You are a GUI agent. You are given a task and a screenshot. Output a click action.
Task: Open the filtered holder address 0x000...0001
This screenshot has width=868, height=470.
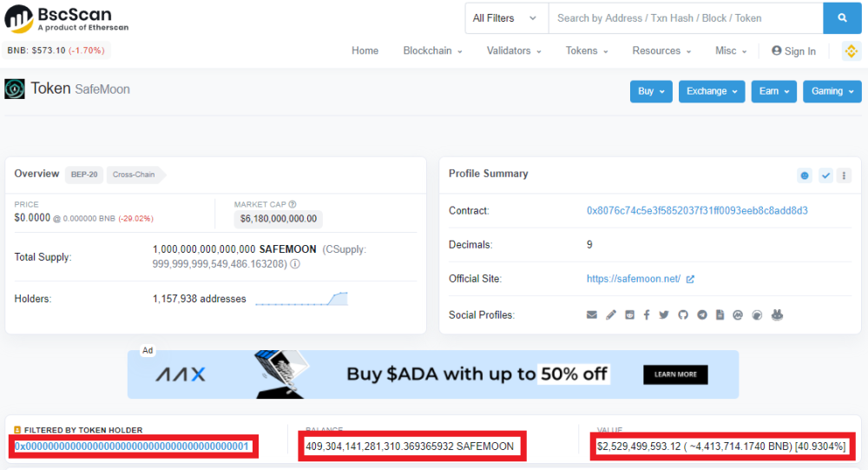pos(132,447)
